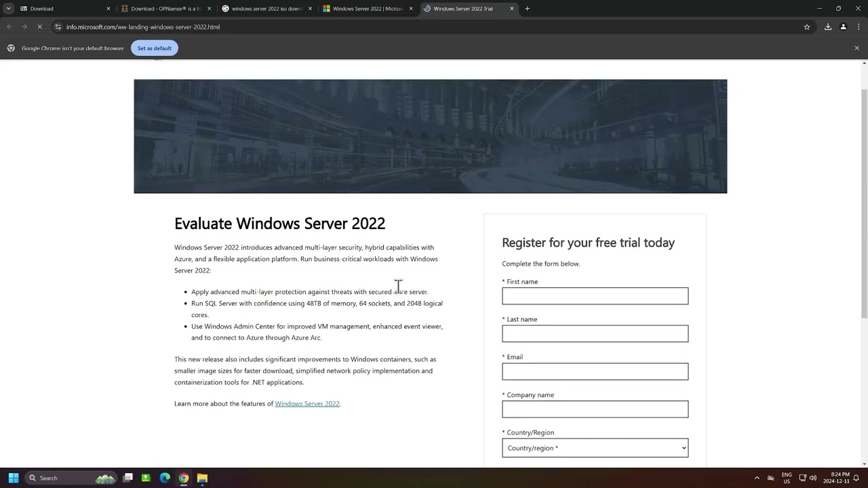The height and width of the screenshot is (488, 868).
Task: Close the Google search results tab
Action: click(x=310, y=9)
